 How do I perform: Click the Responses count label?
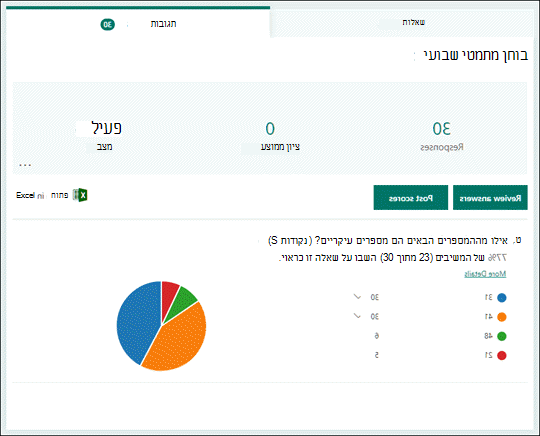point(442,147)
